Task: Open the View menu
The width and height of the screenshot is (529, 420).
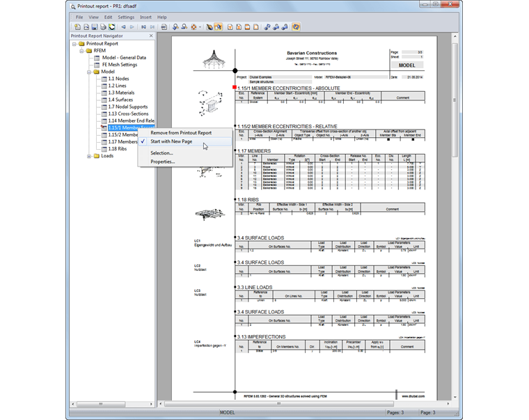Action: click(93, 17)
